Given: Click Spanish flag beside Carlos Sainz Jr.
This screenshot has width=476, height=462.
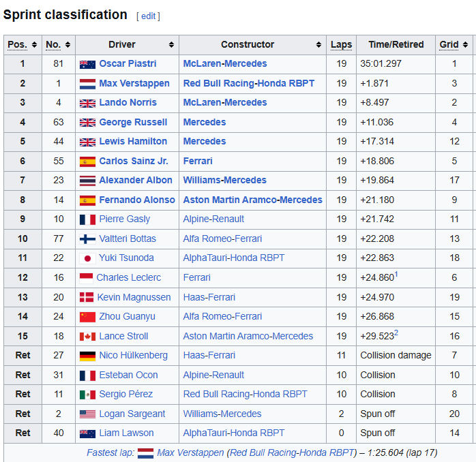Looking at the screenshot, I should coord(87,161).
